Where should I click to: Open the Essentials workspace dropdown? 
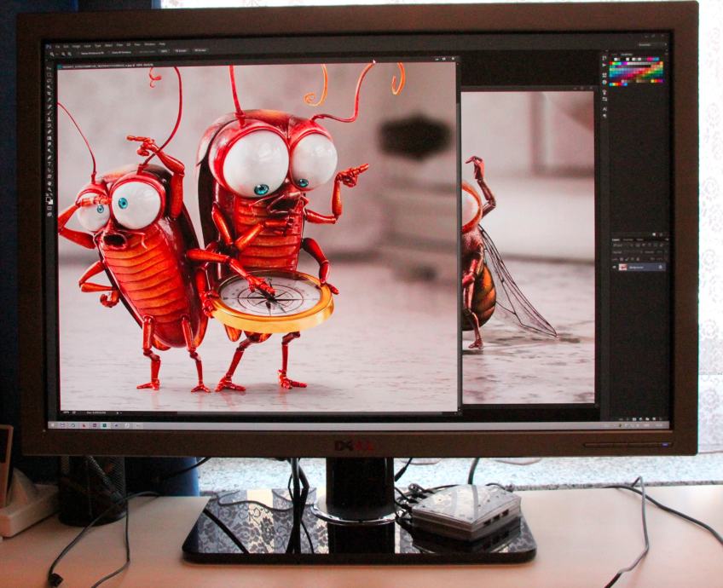(651, 44)
